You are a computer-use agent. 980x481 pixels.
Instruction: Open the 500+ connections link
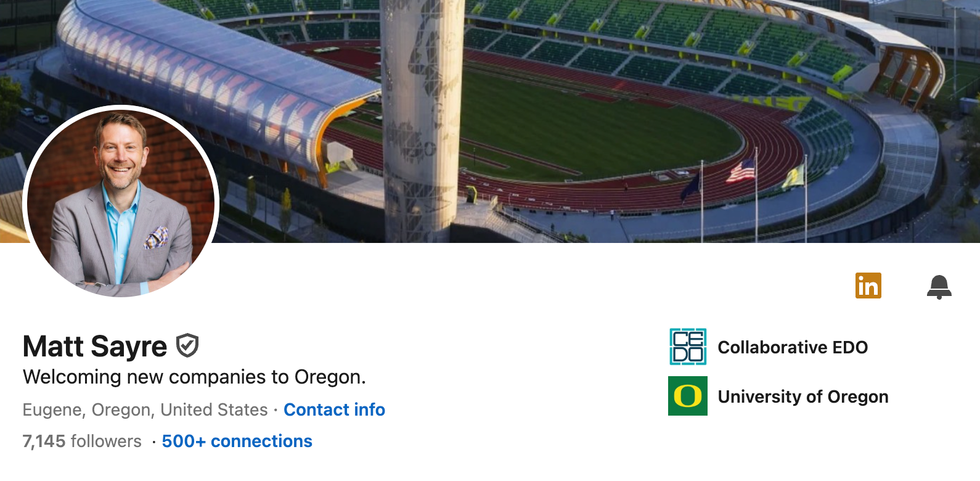pos(237,442)
